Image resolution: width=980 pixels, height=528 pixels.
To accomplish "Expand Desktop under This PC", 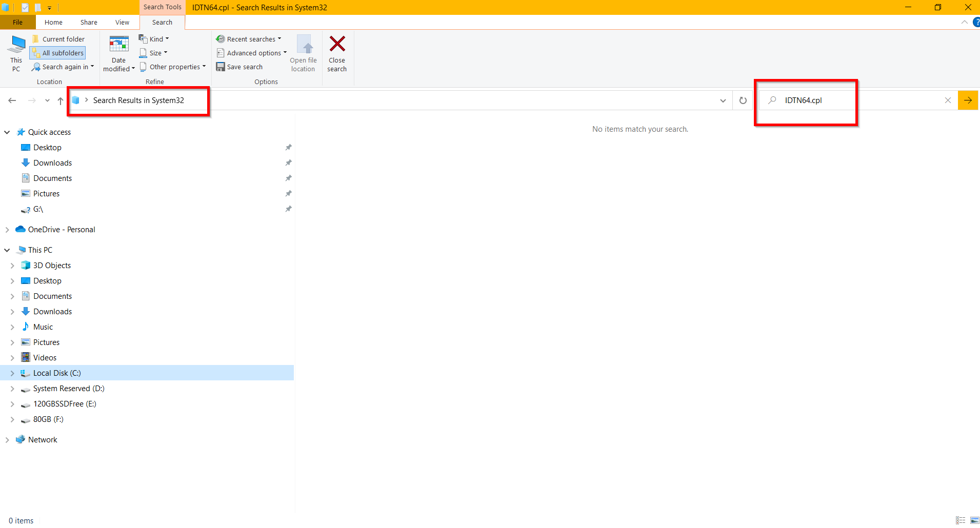I will pos(12,281).
